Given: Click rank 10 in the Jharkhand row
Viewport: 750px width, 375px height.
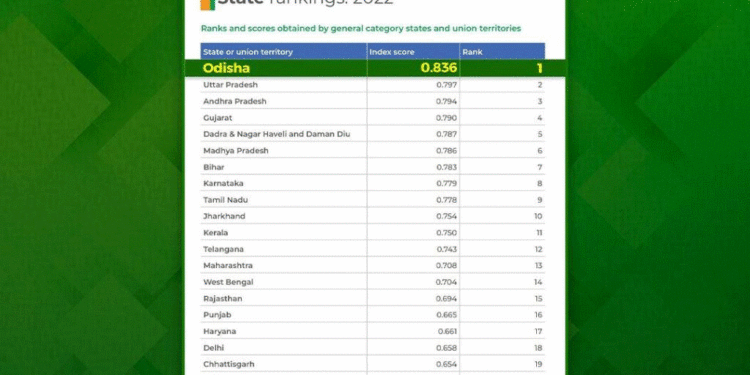Looking at the screenshot, I should coord(538,216).
